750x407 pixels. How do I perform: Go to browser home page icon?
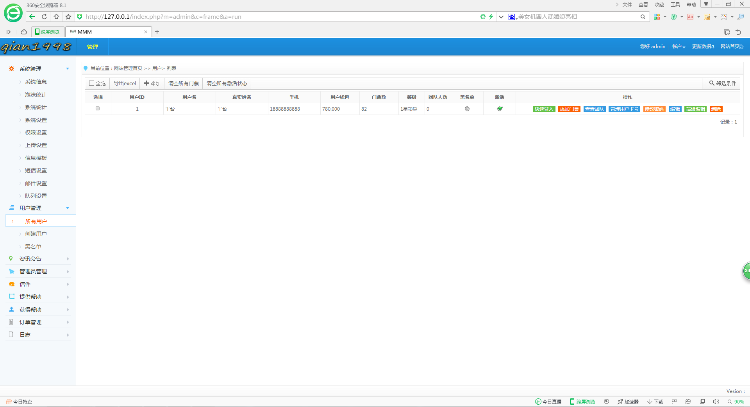click(56, 16)
